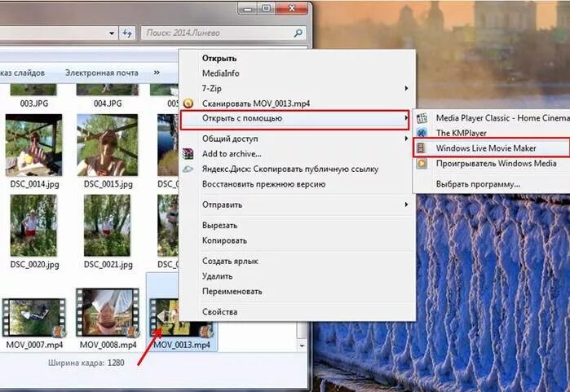Pick Проигрыватель Windows Media option

[x=492, y=164]
